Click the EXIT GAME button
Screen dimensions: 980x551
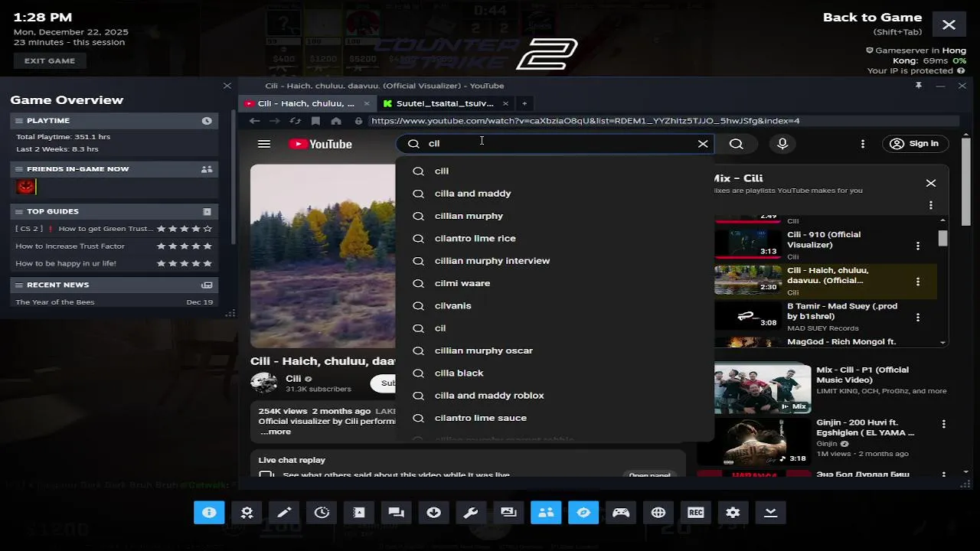tap(50, 61)
